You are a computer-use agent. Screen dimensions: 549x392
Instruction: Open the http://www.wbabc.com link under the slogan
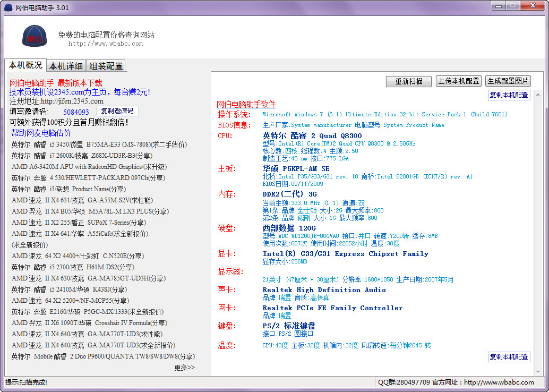[105, 44]
